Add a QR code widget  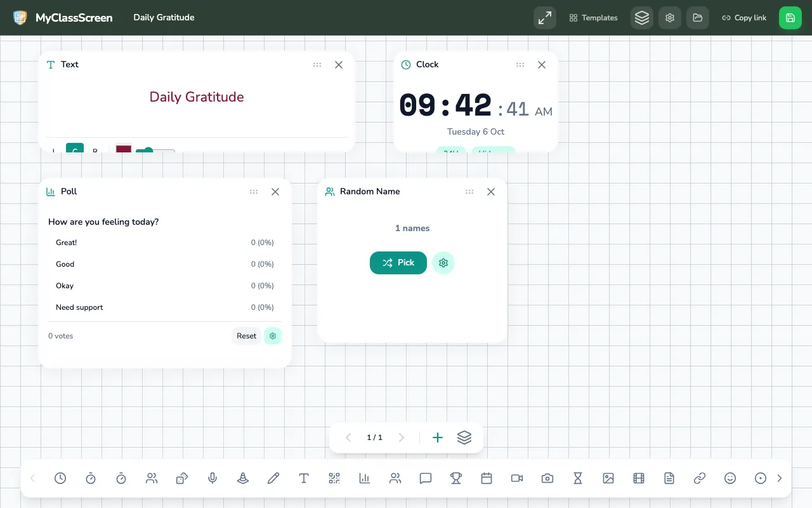tap(334, 478)
